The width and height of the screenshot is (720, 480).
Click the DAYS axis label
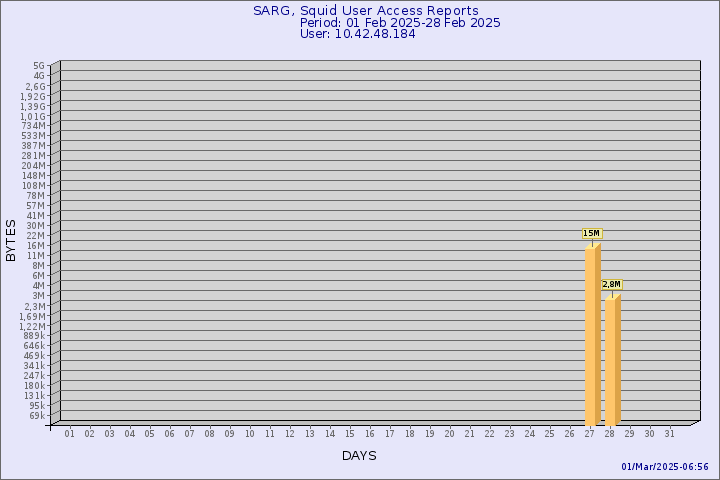coord(359,456)
